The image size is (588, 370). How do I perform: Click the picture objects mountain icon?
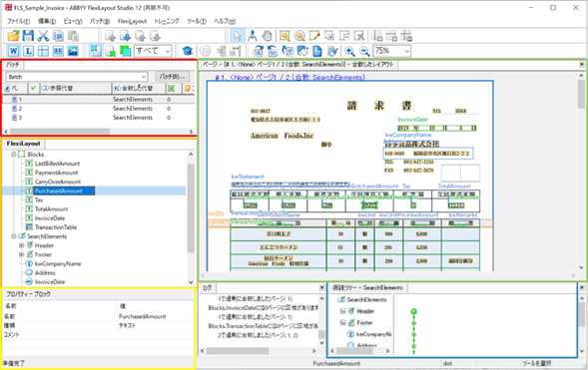point(73,51)
